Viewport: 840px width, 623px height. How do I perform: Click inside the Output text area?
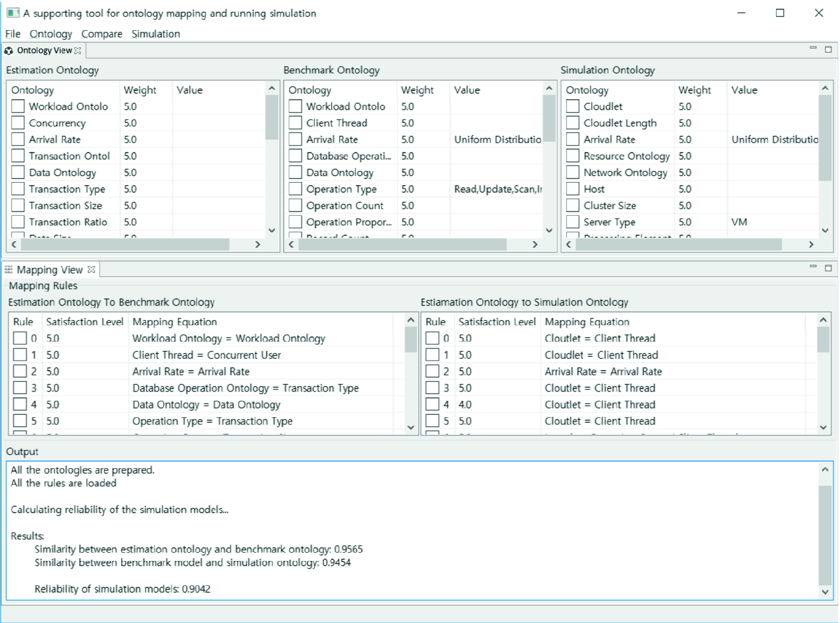coord(412,530)
